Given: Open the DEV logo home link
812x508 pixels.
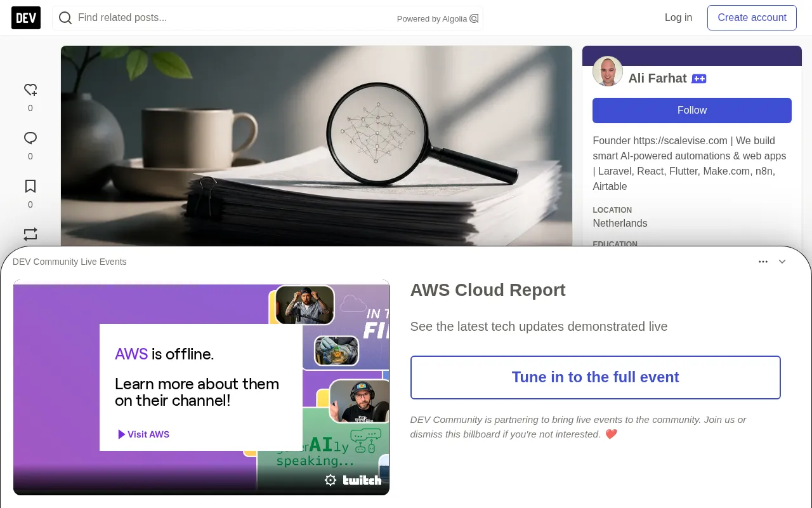Looking at the screenshot, I should [26, 18].
